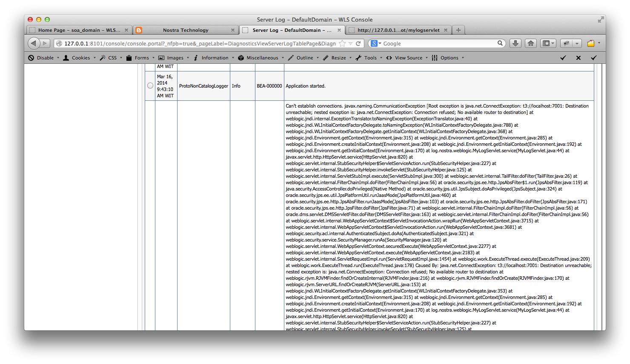Close the Server Log - DefaultDomain tab
Image resolution: width=630 pixels, height=364 pixels.
[x=339, y=30]
